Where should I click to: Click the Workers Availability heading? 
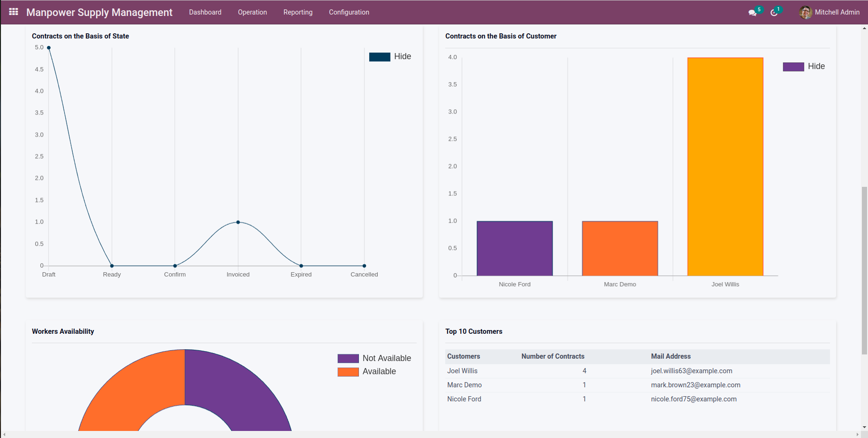(x=63, y=331)
